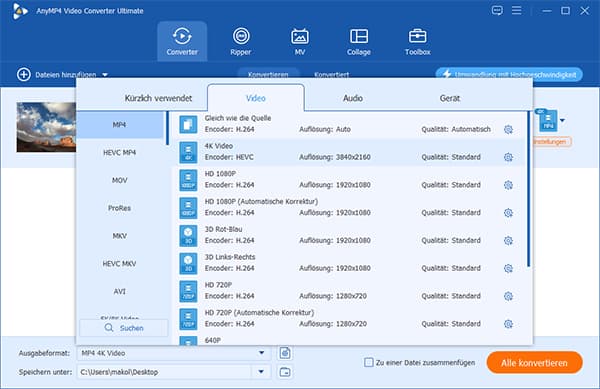Expand the Dateien hinzufügen dropdown arrow
Image resolution: width=600 pixels, height=389 pixels.
coord(105,75)
